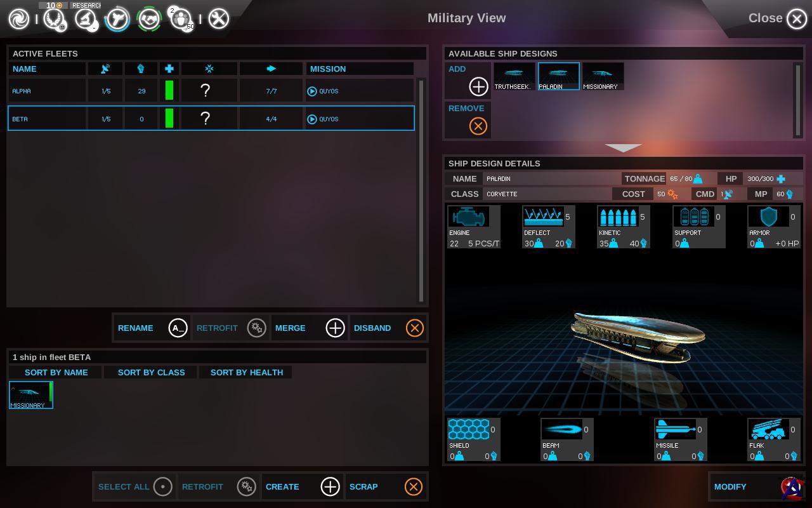Screen dimensions: 812x508
Task: Select the Kinetic weapon module icon
Action: pyautogui.click(x=617, y=217)
